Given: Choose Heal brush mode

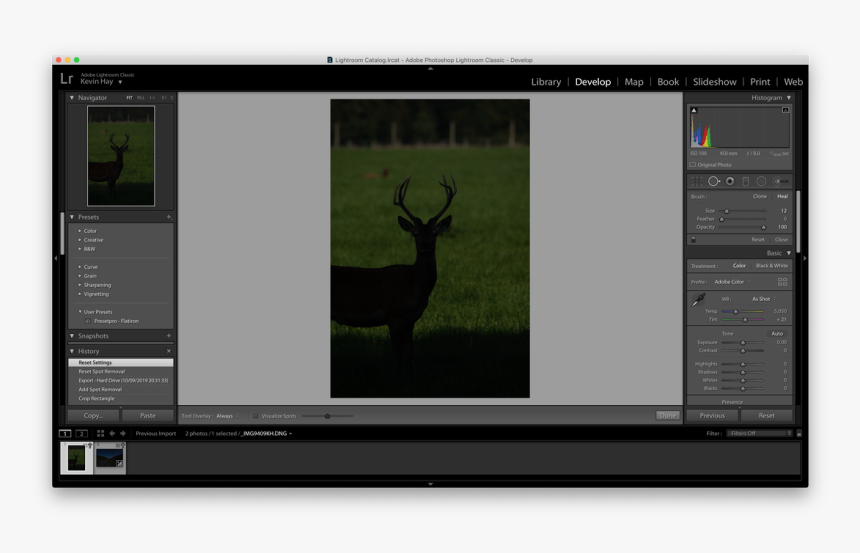Looking at the screenshot, I should tap(783, 196).
